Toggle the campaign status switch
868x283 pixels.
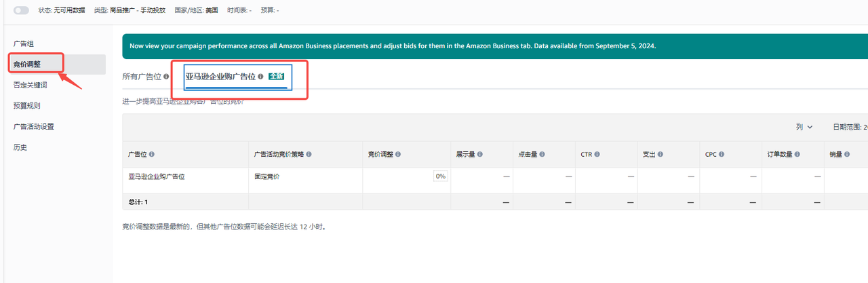click(x=21, y=10)
